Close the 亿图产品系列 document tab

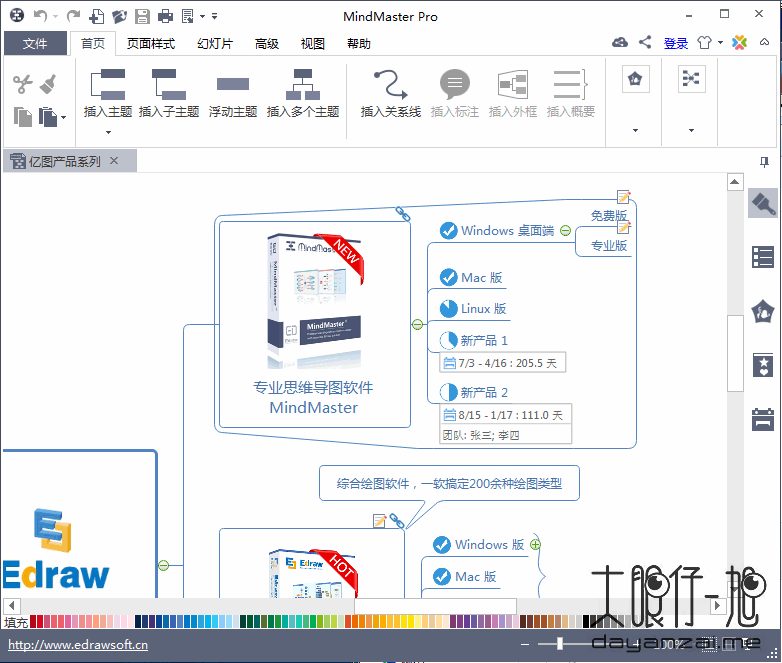114,161
